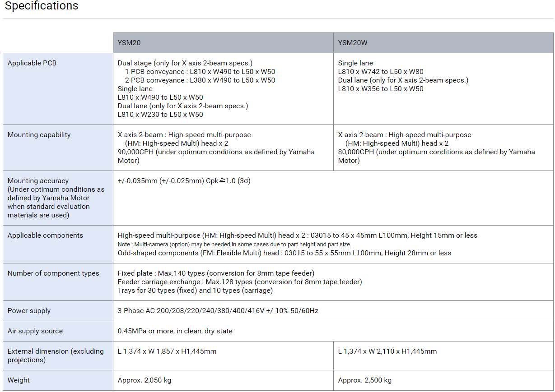Click the '1 PCB conveyance : L810 x W490' line
Viewport: 555px width, 392px height.
(200, 72)
